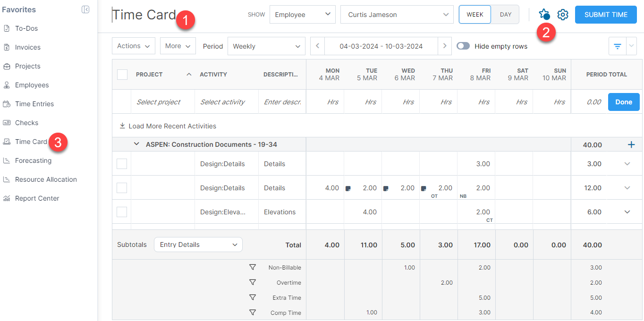Open the Curtis Jameson employee dropdown

(397, 14)
